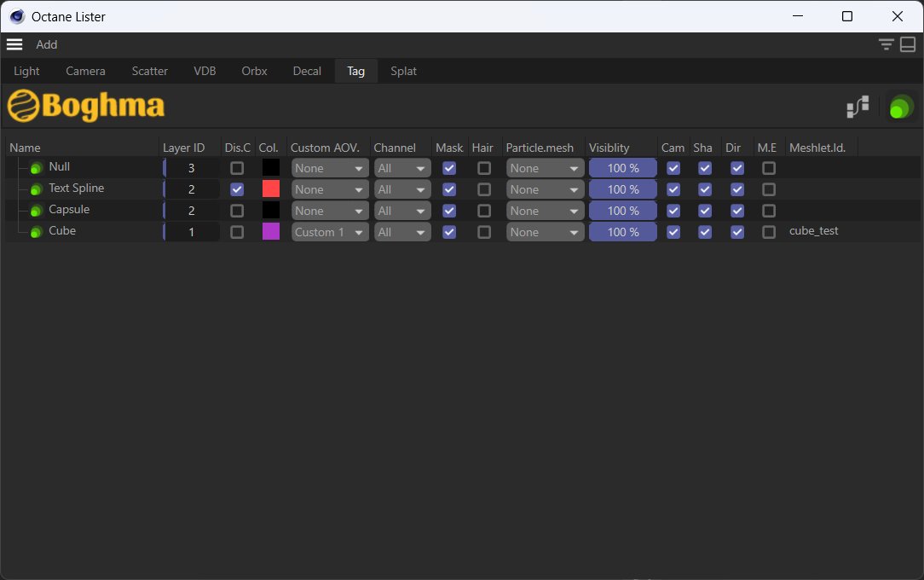The width and height of the screenshot is (924, 580).
Task: Toggle the panel layout icon at top right
Action: pyautogui.click(x=908, y=44)
